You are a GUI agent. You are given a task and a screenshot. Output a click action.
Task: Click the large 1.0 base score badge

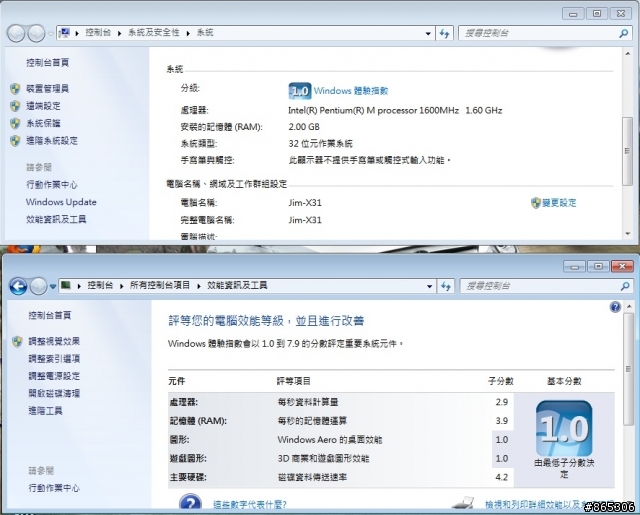tap(564, 428)
